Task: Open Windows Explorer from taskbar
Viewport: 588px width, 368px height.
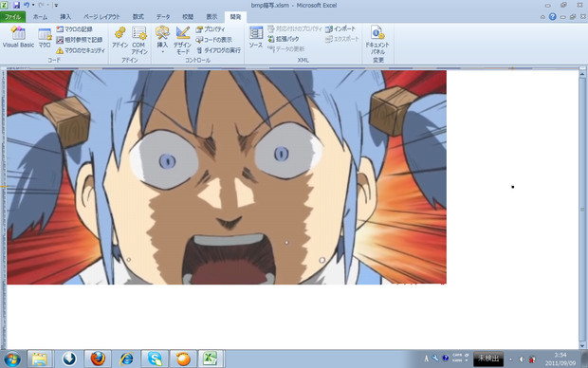Action: (x=40, y=359)
